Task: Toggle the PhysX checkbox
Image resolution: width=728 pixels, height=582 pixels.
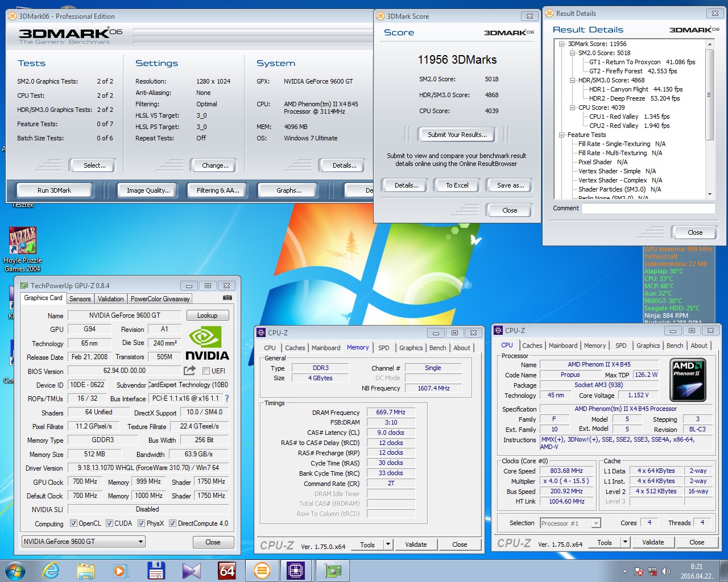Action: [x=141, y=523]
